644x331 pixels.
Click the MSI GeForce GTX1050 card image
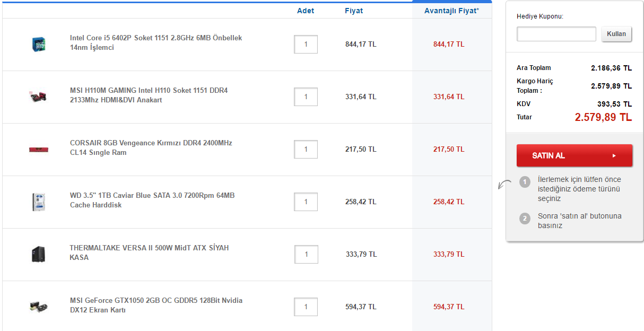(38, 306)
